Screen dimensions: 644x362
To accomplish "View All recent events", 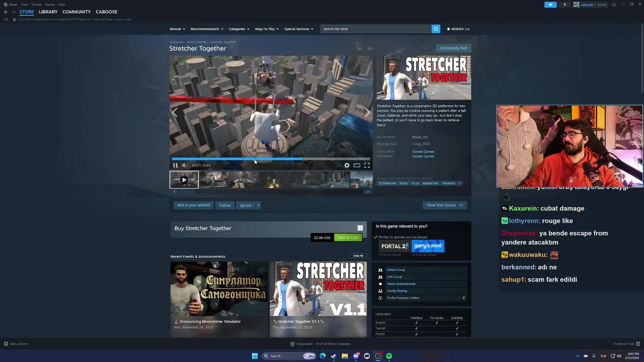I will tap(358, 256).
